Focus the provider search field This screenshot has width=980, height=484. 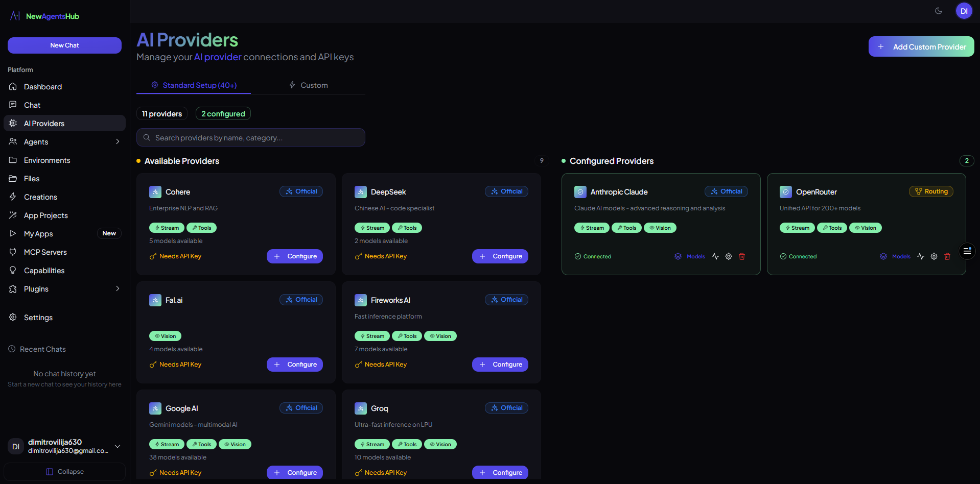coord(251,137)
